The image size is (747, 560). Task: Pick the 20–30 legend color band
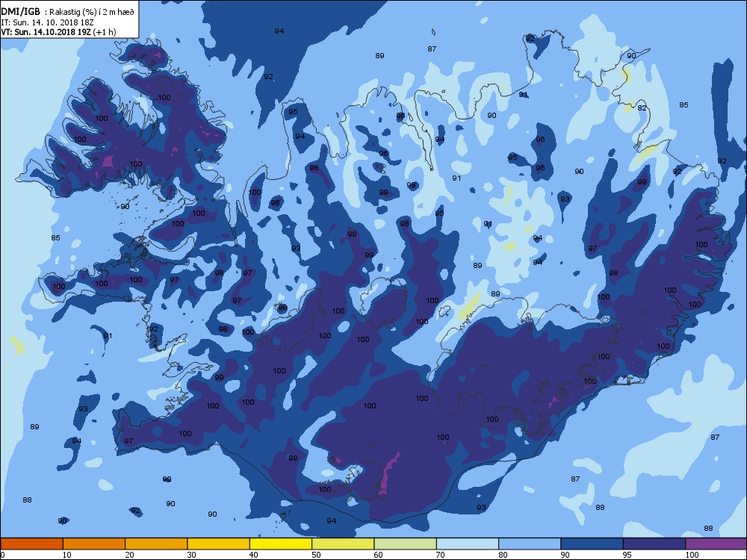coord(156,544)
